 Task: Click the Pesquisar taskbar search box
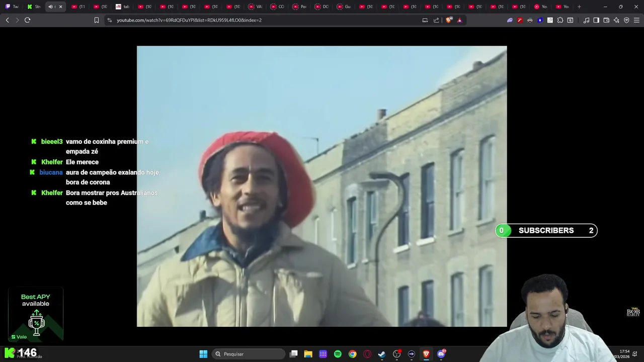click(x=249, y=354)
